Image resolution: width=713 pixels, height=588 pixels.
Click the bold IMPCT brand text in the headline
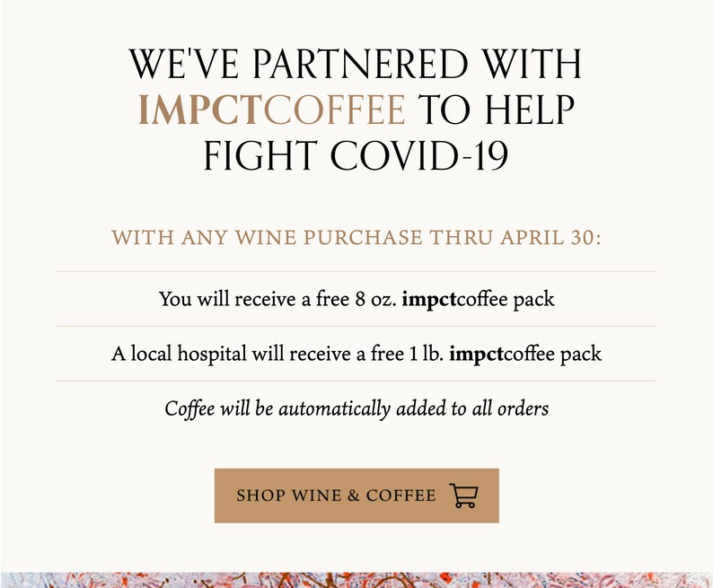tap(200, 110)
